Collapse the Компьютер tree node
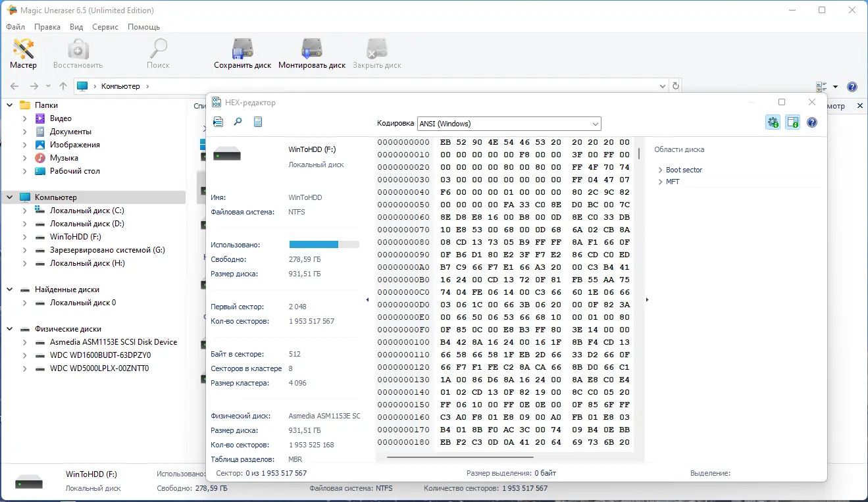The height and width of the screenshot is (502, 868). (10, 197)
